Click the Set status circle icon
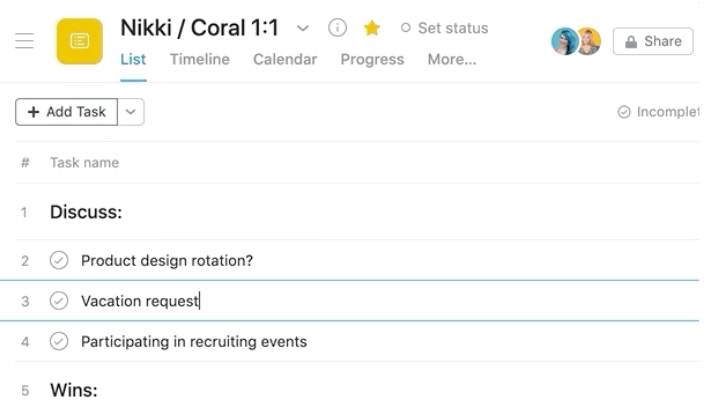 [x=405, y=28]
